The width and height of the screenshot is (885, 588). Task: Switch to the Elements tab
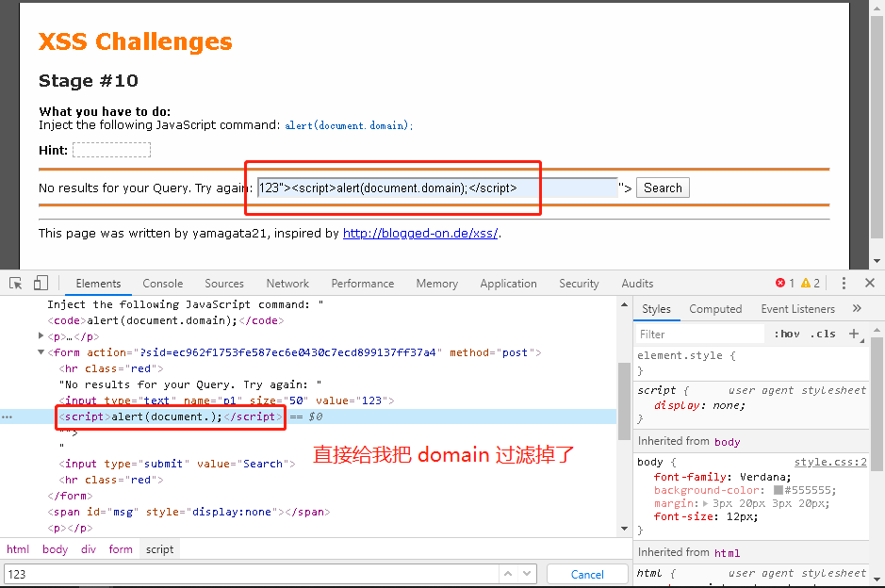[98, 284]
